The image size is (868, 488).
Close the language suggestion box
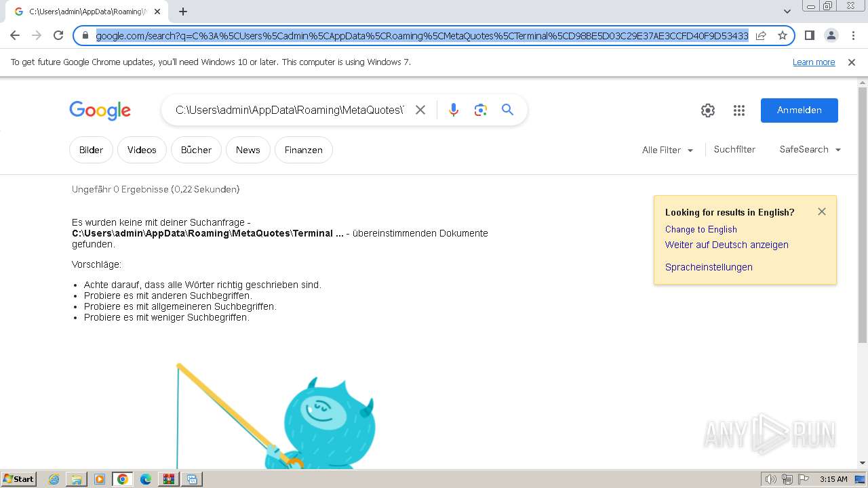822,211
